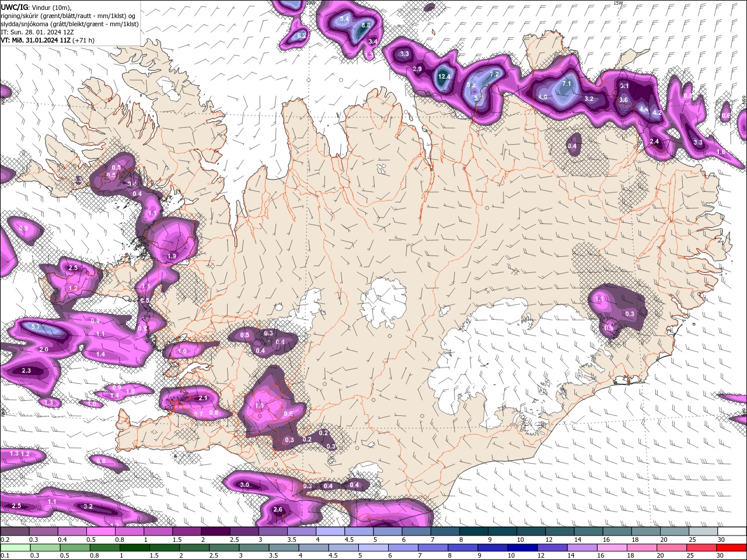Click the 1.9 value in the Westfjords area
Image resolution: width=747 pixels, height=560 pixels.
coord(172,257)
